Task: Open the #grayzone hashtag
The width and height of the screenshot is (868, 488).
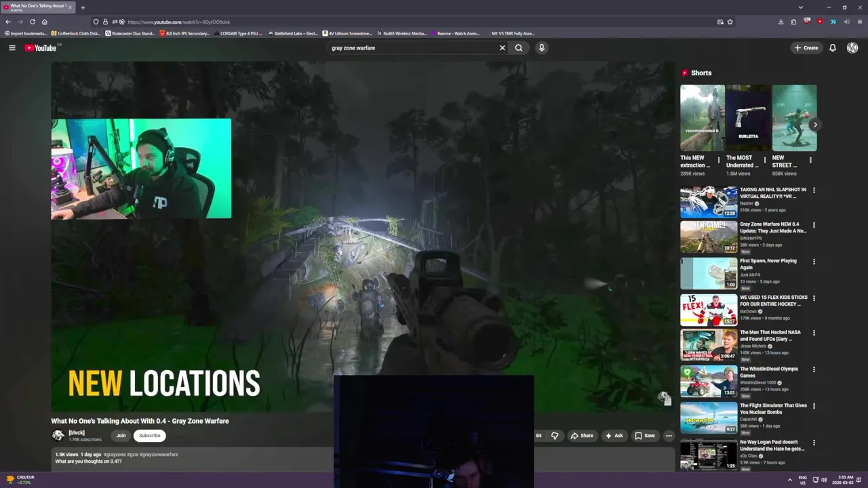Action: point(115,455)
